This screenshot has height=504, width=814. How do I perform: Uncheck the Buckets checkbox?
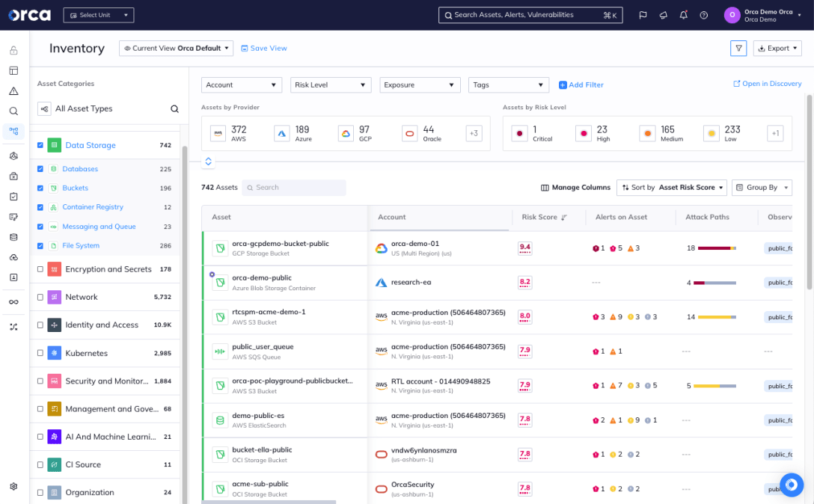pyautogui.click(x=40, y=188)
